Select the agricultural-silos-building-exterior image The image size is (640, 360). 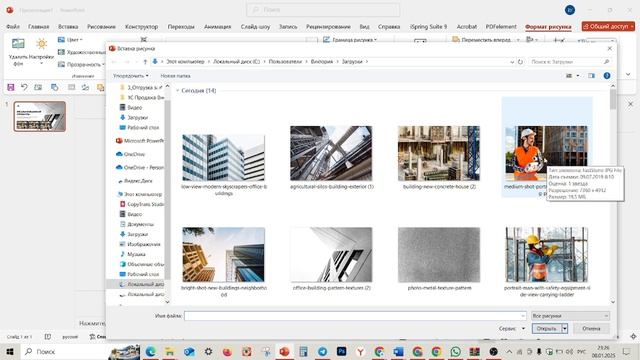331,153
